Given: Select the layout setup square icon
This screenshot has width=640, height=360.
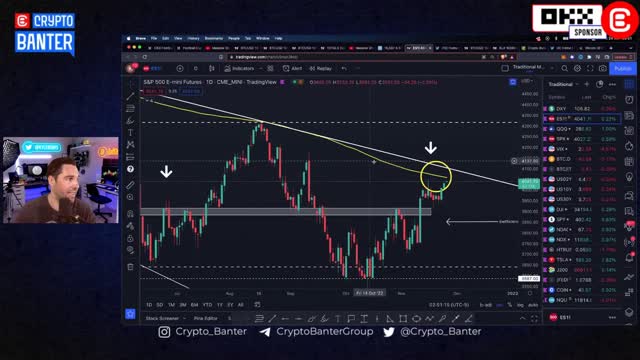Looking at the screenshot, I should coord(505,68).
